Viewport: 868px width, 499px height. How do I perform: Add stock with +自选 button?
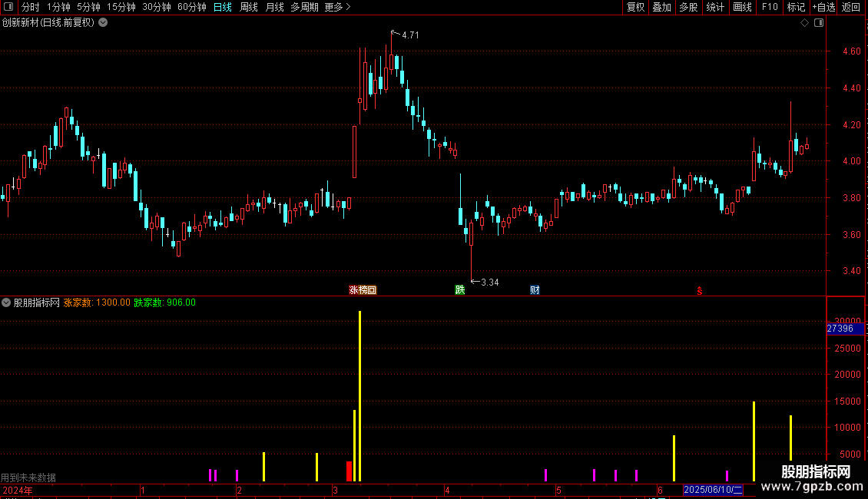pyautogui.click(x=823, y=7)
